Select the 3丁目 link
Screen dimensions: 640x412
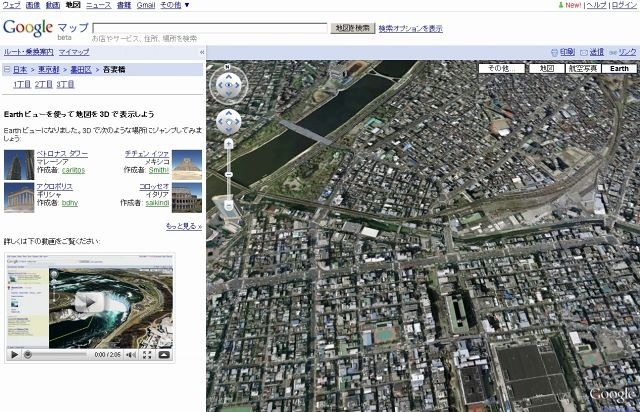tap(65, 84)
